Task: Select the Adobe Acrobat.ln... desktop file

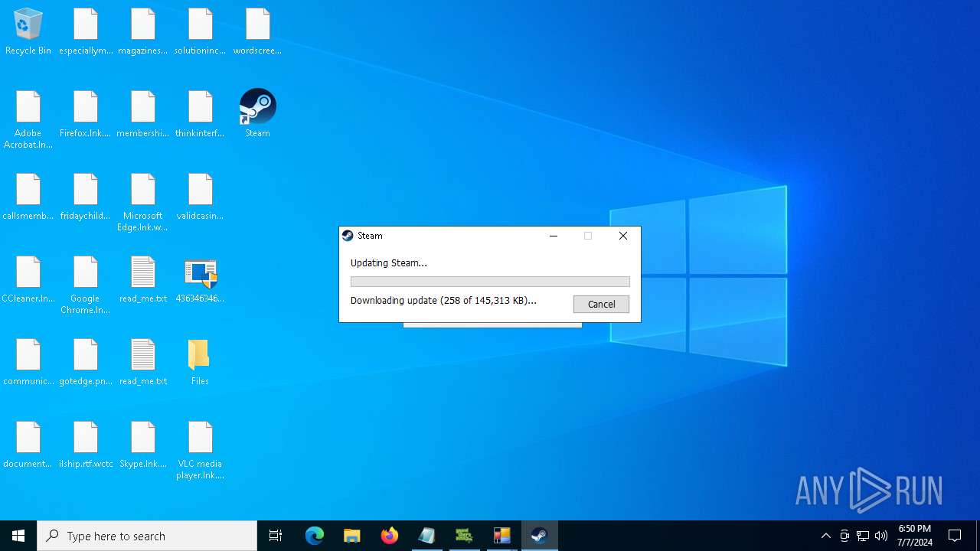Action: (x=28, y=119)
